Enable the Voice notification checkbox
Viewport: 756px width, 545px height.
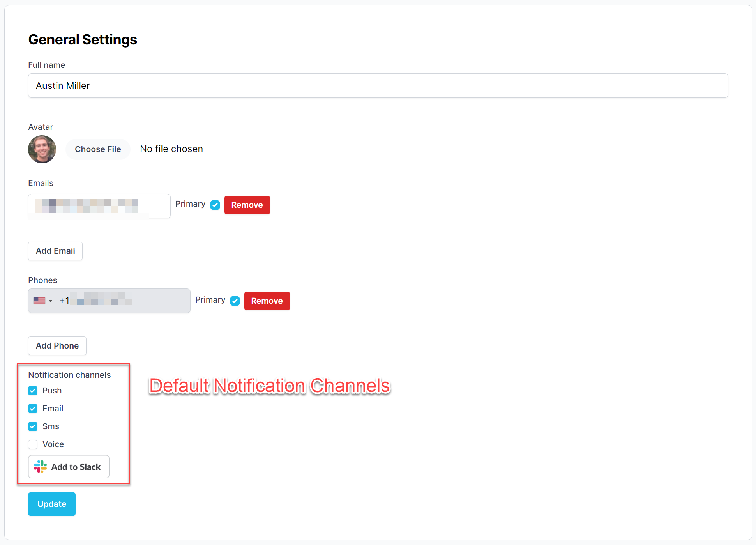click(33, 444)
